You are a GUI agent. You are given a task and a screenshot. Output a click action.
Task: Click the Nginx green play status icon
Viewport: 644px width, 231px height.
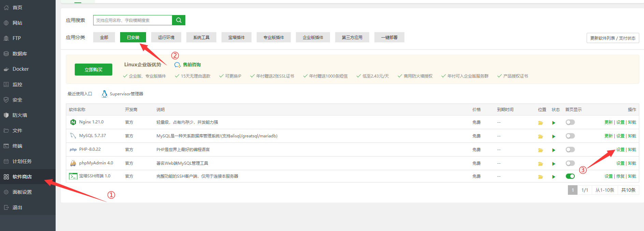pos(554,123)
